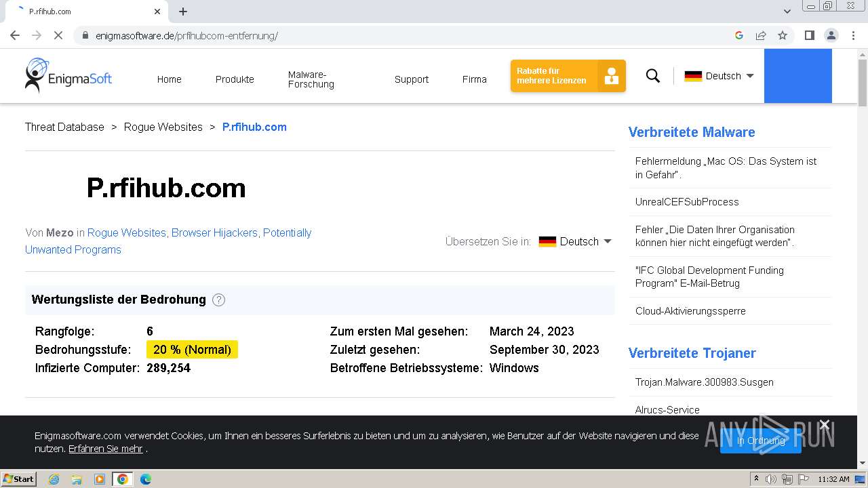Click the taskbar clock 11:32 AM
This screenshot has height=488, width=868.
click(x=833, y=479)
